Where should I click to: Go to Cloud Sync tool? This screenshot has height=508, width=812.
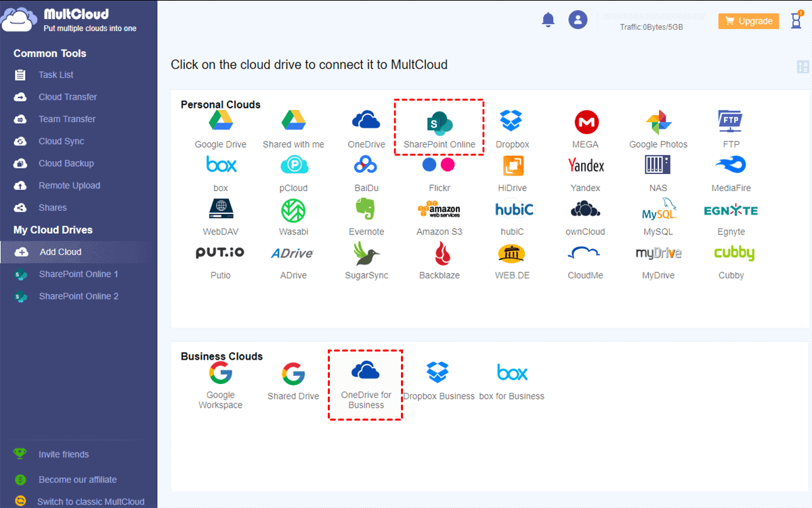[x=61, y=141]
